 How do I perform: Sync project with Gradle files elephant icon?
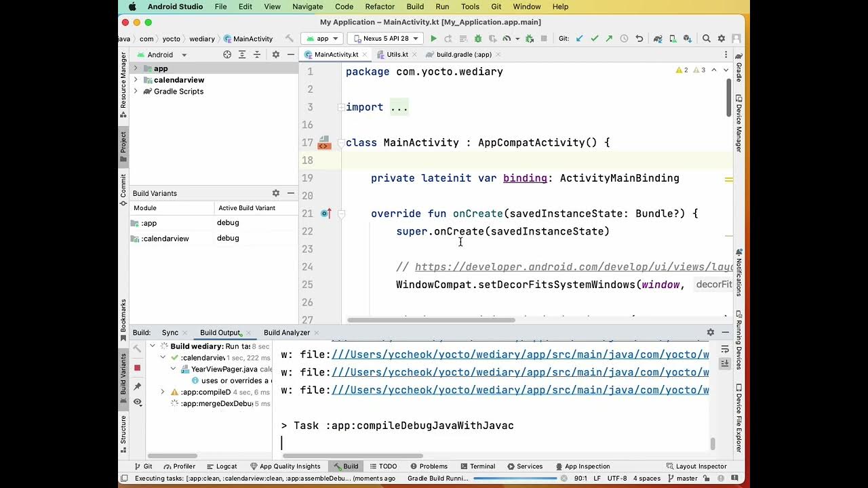click(658, 39)
